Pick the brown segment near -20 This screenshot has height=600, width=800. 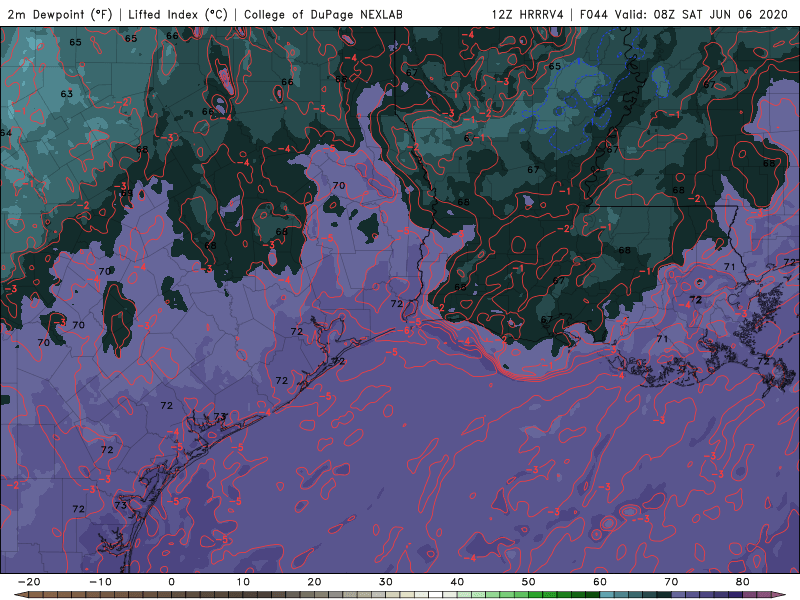36,595
